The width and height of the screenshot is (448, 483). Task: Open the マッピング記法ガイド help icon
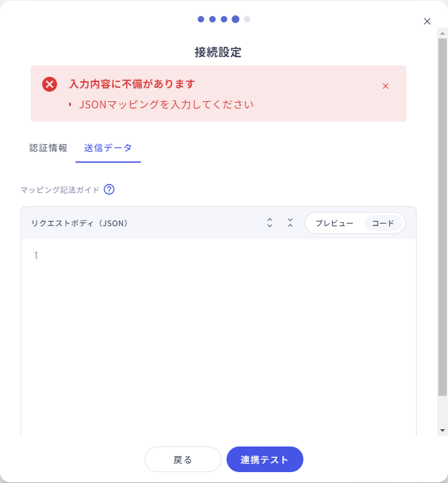pos(109,190)
